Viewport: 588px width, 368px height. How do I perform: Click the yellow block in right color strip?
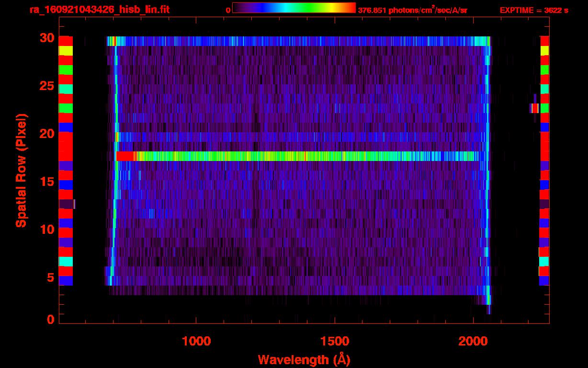coord(544,50)
